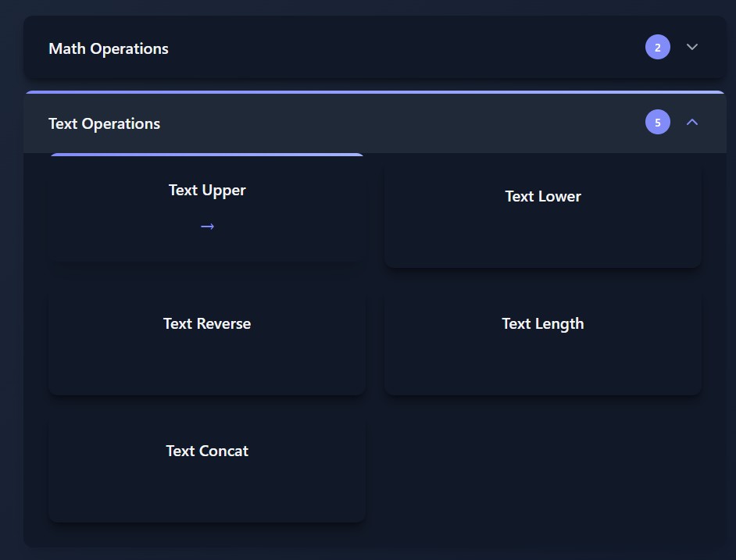The image size is (736, 560).
Task: Click the "Math Operations" title text
Action: pos(109,48)
